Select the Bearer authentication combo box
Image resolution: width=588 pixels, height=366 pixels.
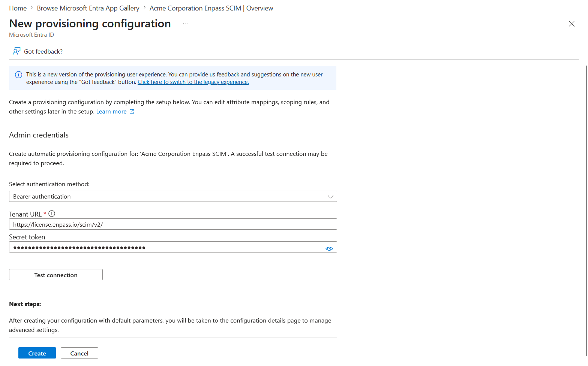tap(173, 196)
